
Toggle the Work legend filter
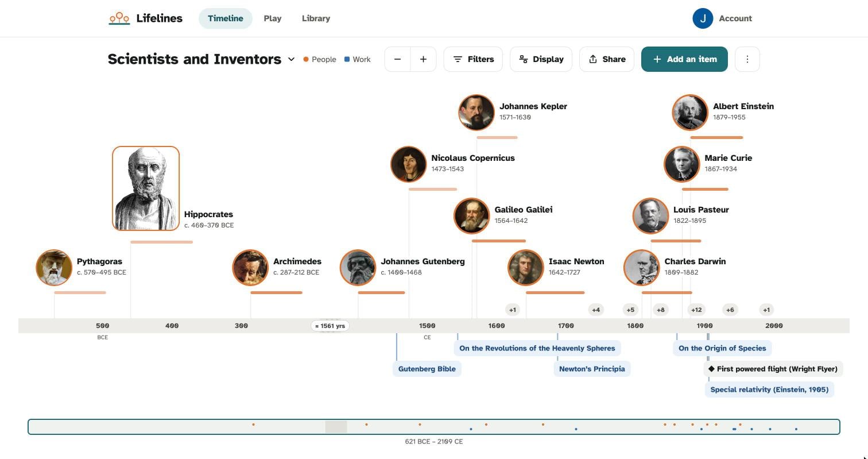click(x=357, y=59)
